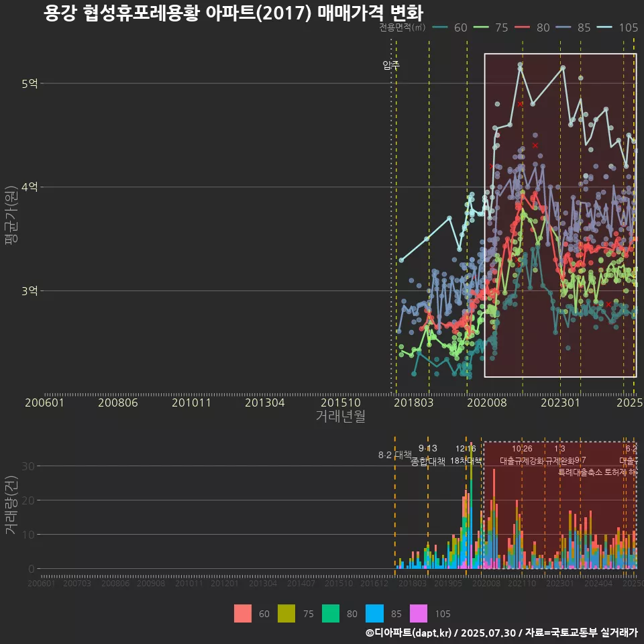Click 201407 on the volume chart x-axis
Viewport: 644px width, 644px height.
(301, 583)
